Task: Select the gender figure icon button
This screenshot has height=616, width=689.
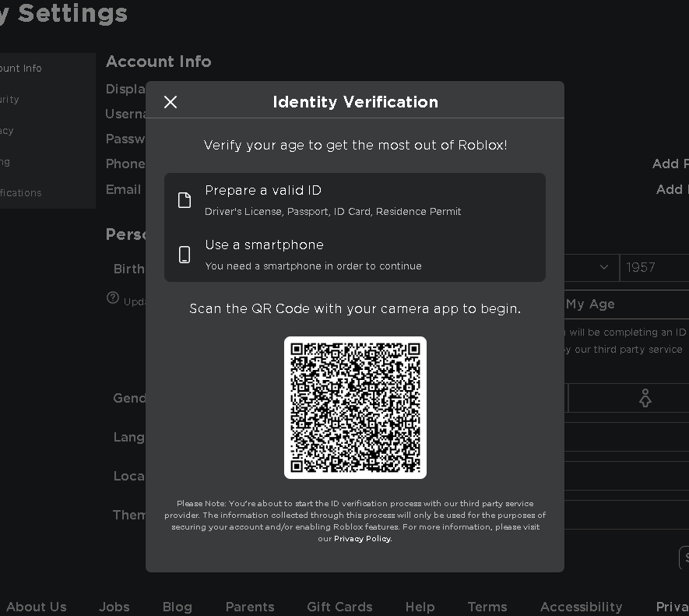Action: pos(645,398)
